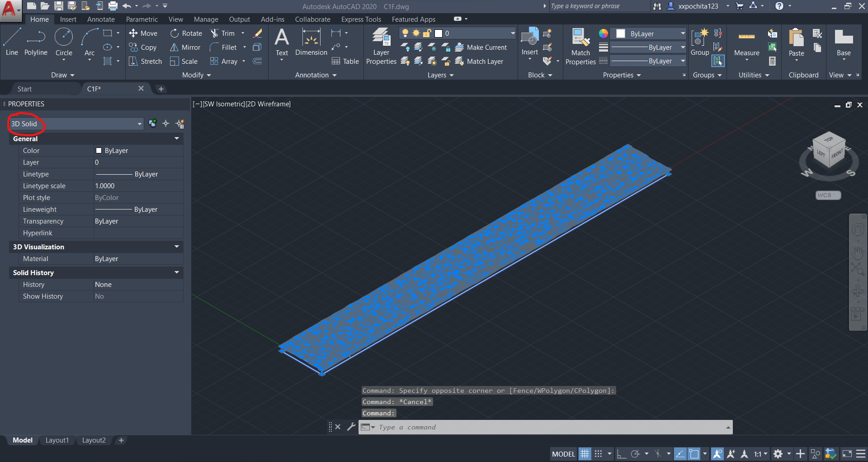Image resolution: width=868 pixels, height=462 pixels.
Task: Select the Dimension tool
Action: coord(311,42)
